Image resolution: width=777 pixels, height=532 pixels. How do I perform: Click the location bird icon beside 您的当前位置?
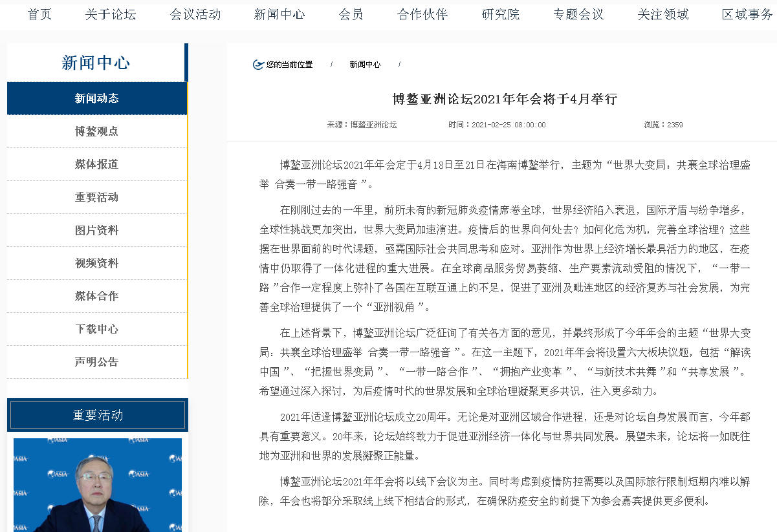(258, 65)
